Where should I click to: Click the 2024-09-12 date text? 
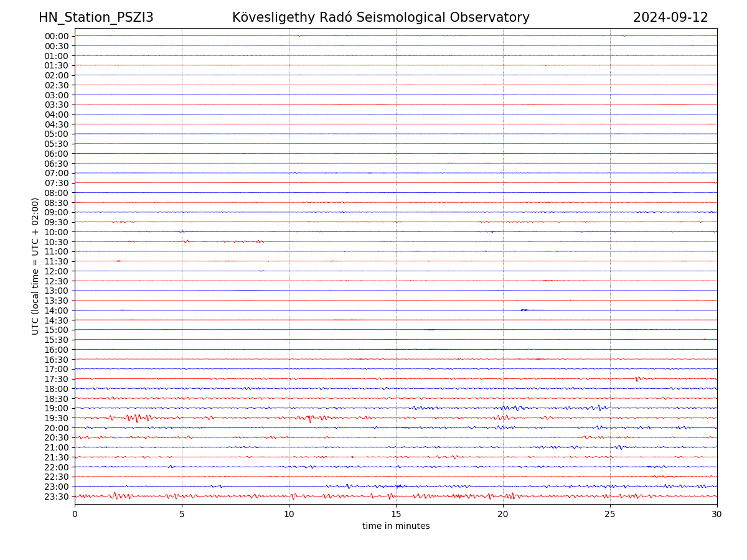click(x=670, y=17)
